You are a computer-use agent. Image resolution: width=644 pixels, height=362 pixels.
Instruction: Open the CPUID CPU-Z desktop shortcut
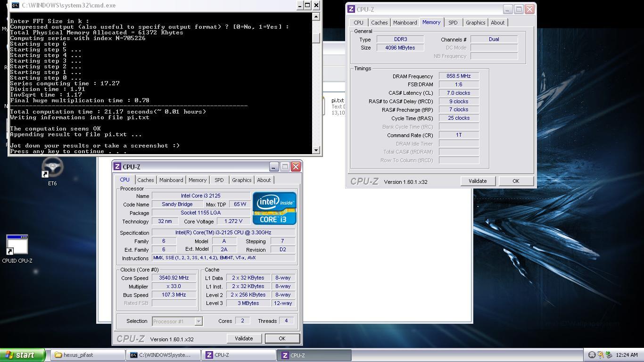(17, 249)
